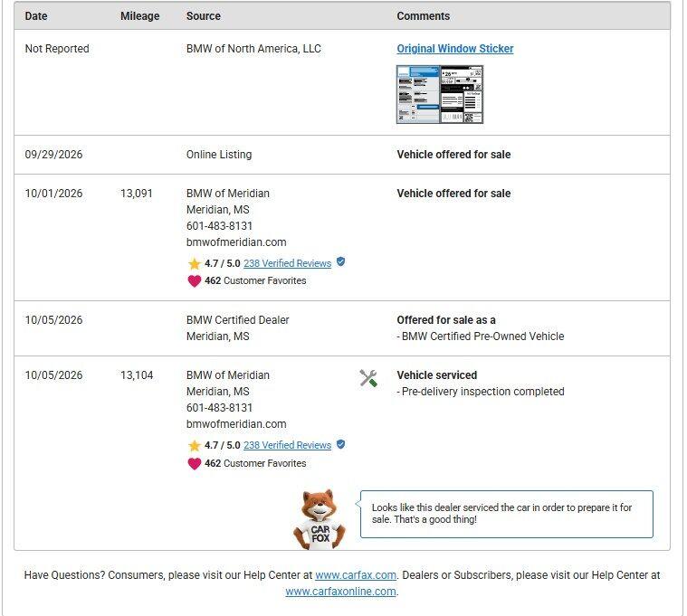The height and width of the screenshot is (616, 687).
Task: Select BMW Certified Dealer source text
Action: click(237, 320)
